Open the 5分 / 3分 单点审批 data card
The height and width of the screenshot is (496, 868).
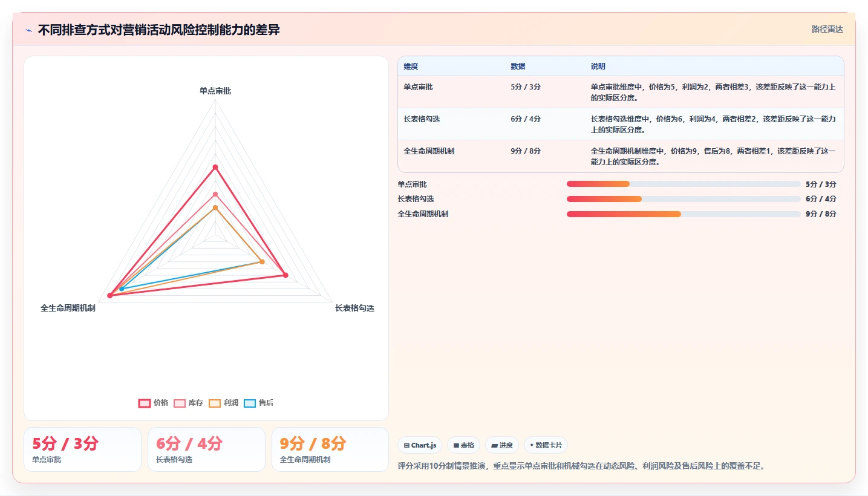coord(82,449)
